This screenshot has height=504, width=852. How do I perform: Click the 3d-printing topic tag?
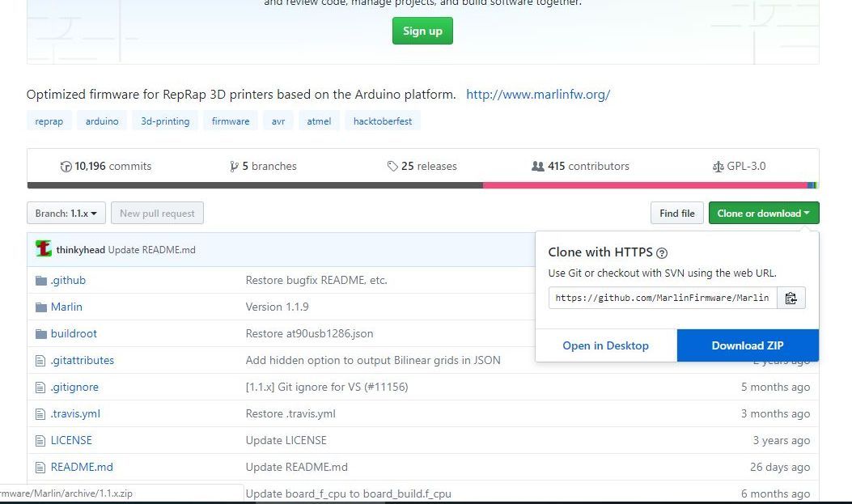click(165, 121)
